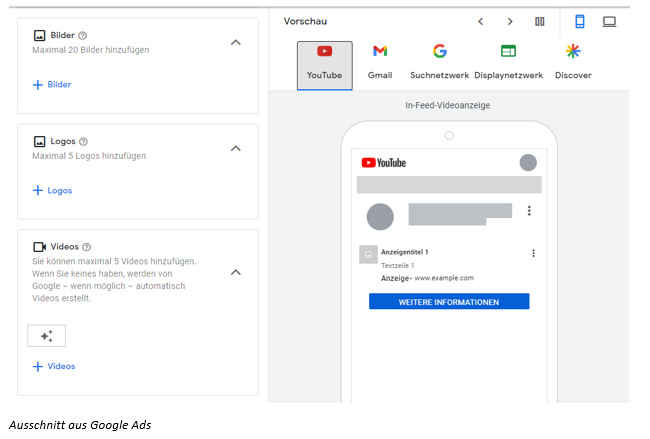Open the three-dot menu beside the video placeholder
Image resolution: width=650 pixels, height=439 pixels.
pos(529,211)
